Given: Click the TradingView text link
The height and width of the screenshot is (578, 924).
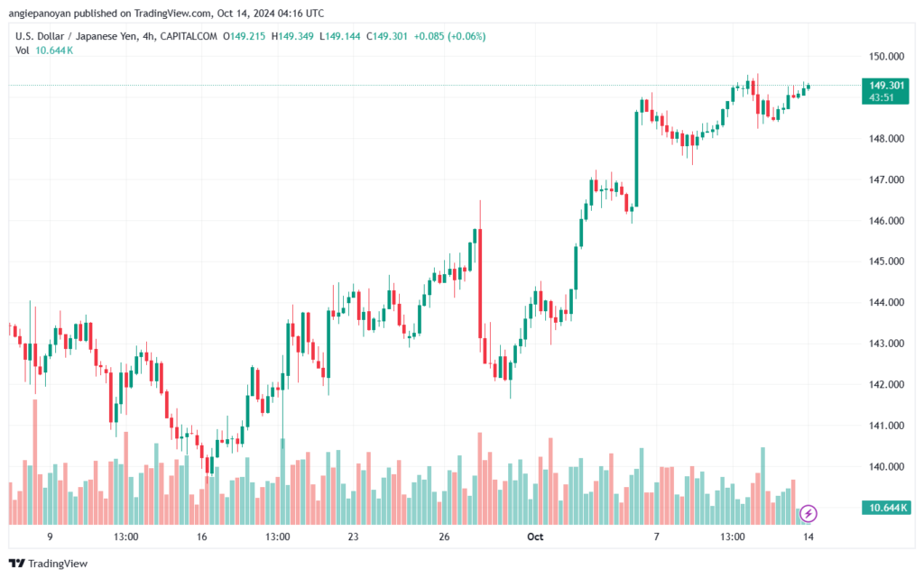Looking at the screenshot, I should pos(57,564).
